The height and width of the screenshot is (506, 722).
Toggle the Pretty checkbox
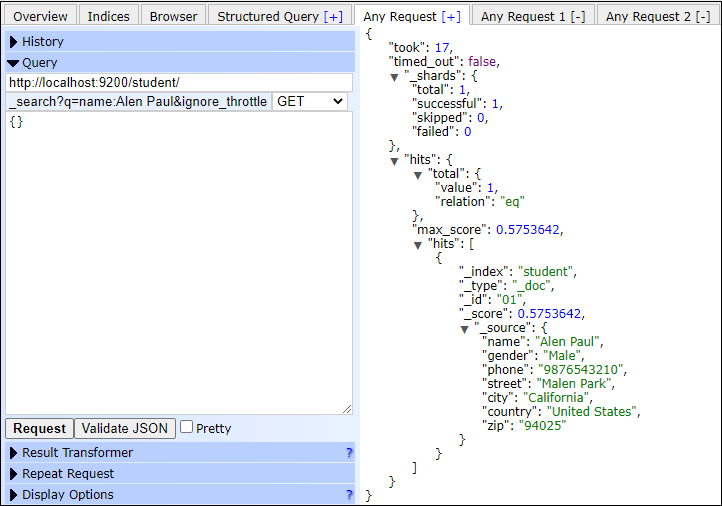pyautogui.click(x=186, y=427)
